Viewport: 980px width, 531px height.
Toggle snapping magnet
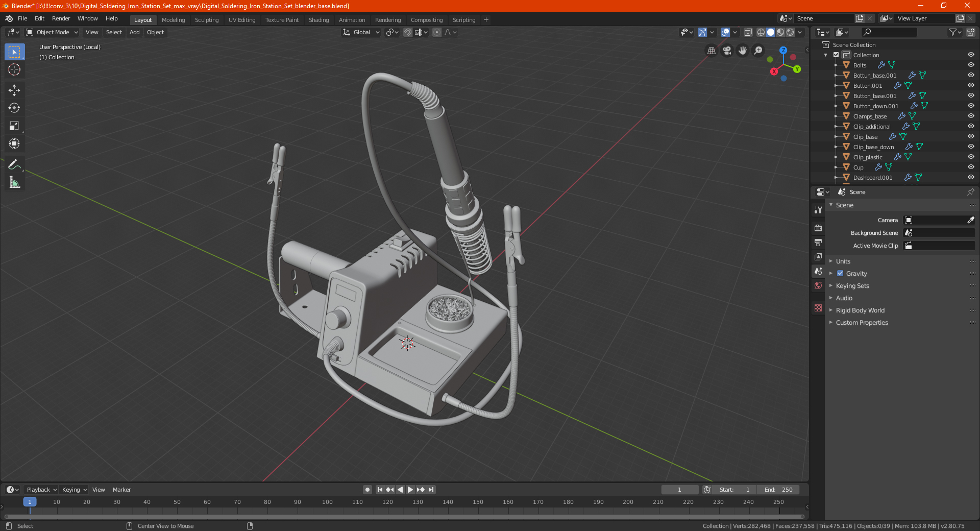pyautogui.click(x=408, y=32)
